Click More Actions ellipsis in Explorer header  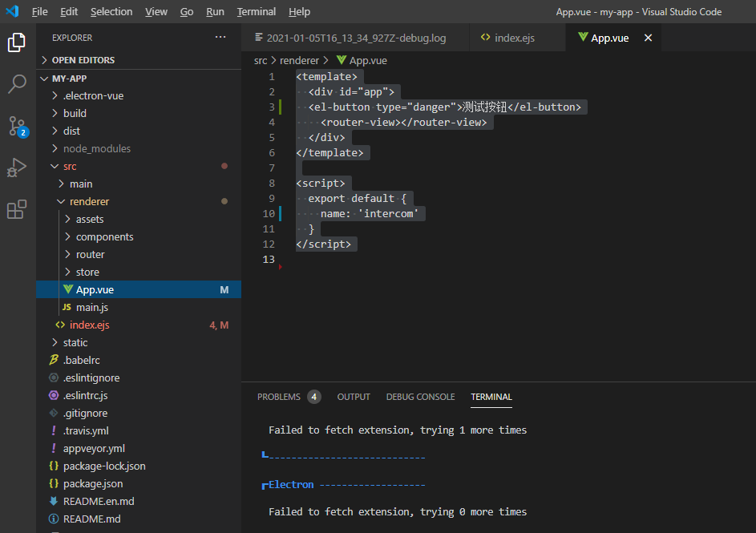click(x=220, y=37)
